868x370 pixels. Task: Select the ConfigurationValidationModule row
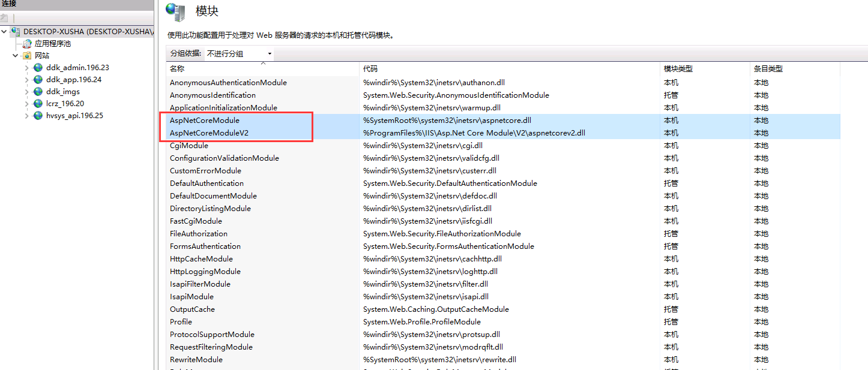click(x=503, y=158)
